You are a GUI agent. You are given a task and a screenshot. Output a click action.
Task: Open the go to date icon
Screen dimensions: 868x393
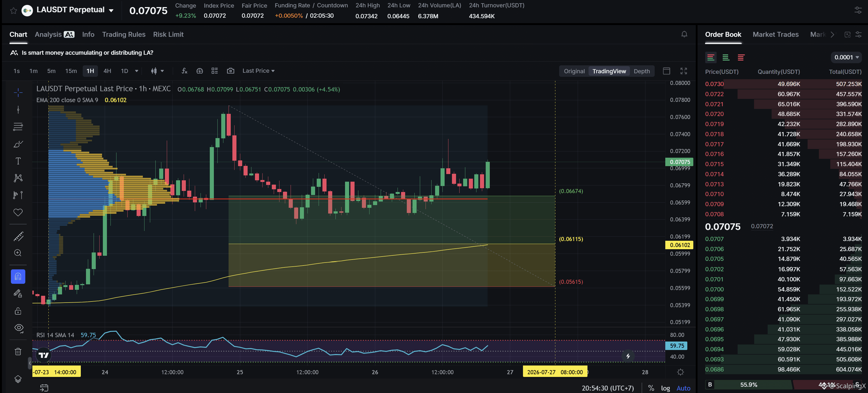[x=44, y=388]
